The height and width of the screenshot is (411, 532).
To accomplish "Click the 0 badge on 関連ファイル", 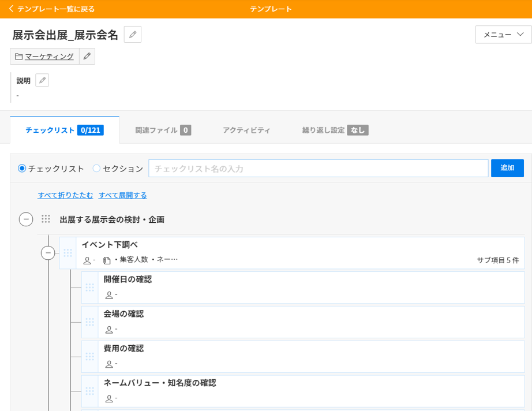I will (186, 130).
